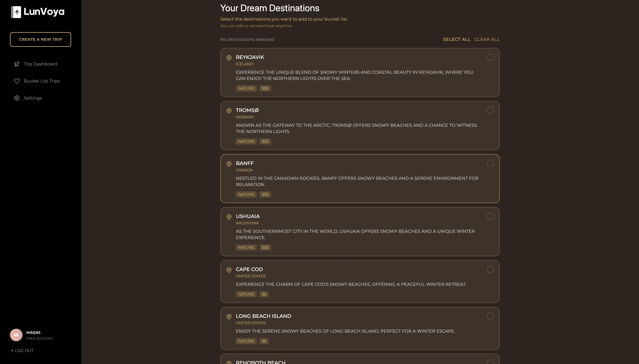Select the Ushuaia destination radio button

[x=490, y=216]
